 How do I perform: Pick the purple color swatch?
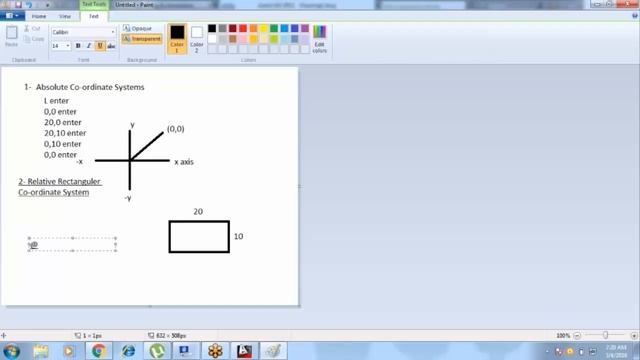pyautogui.click(x=305, y=28)
